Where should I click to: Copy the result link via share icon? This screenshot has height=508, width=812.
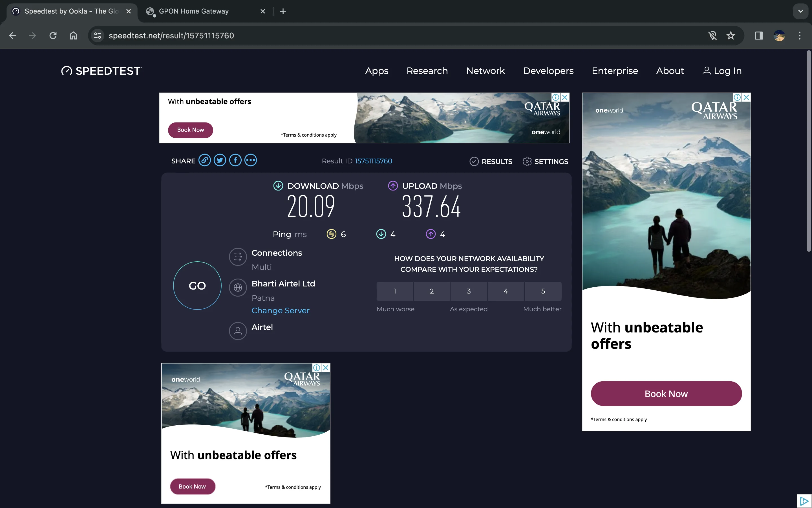click(205, 160)
